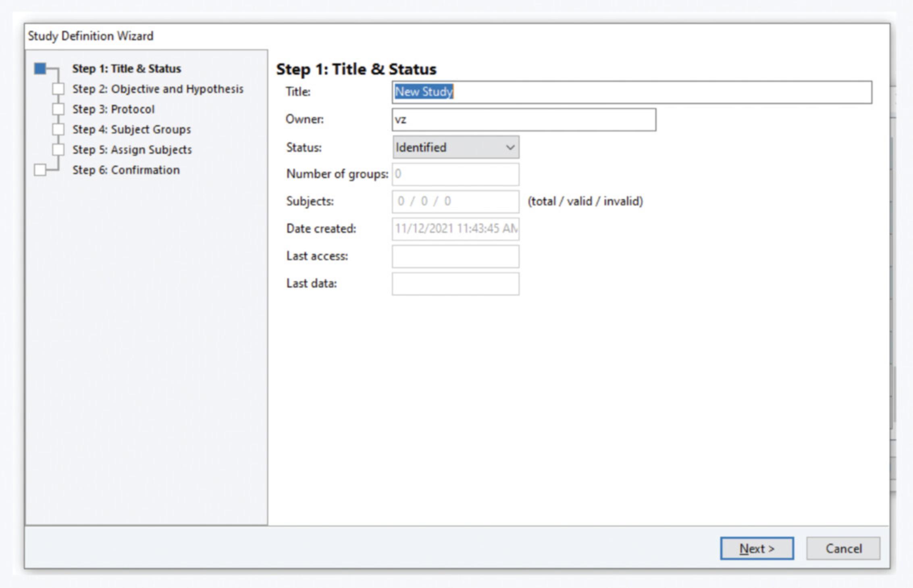Select Step 1: Title & Status in sidebar
The height and width of the screenshot is (588, 913).
(127, 69)
